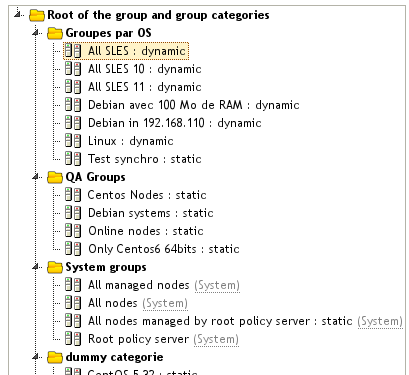Click the server icon beside All SLES 11

pos(73,87)
